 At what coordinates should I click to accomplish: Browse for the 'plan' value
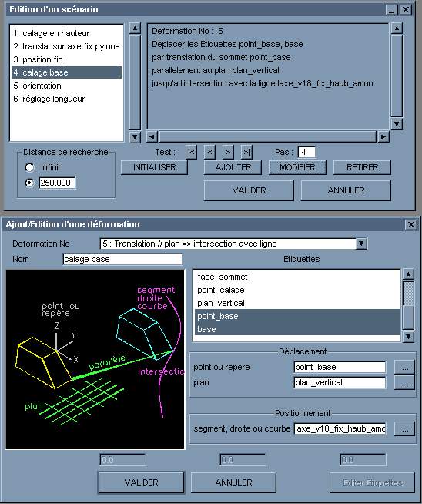coord(404,383)
